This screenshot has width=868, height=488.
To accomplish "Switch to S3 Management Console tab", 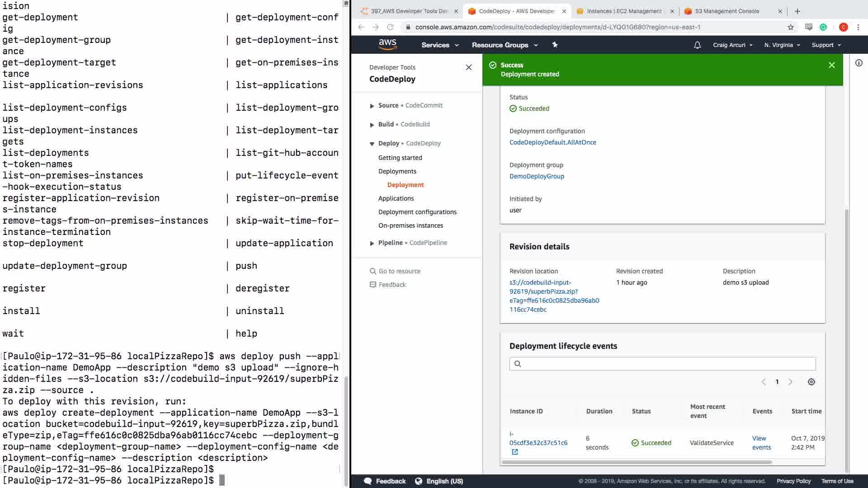I will point(726,11).
